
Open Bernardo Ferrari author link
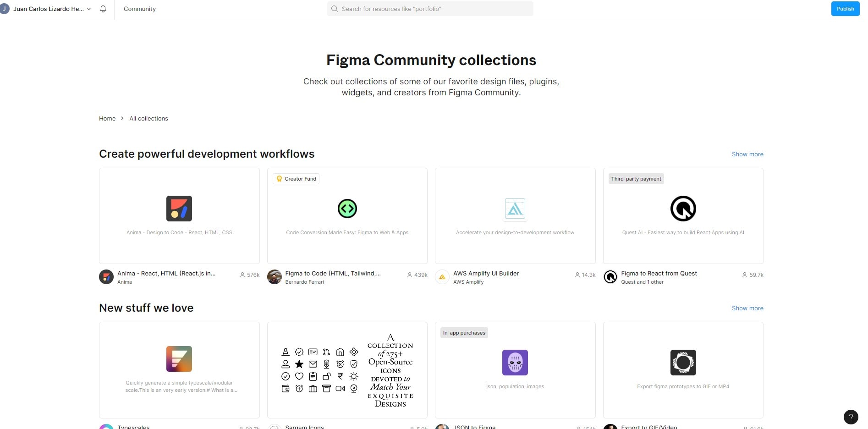click(x=304, y=282)
